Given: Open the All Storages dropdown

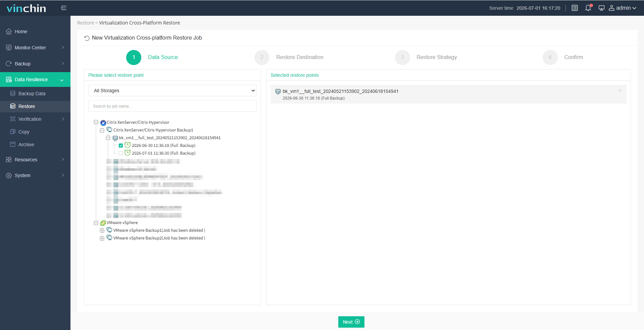Looking at the screenshot, I should click(x=172, y=91).
